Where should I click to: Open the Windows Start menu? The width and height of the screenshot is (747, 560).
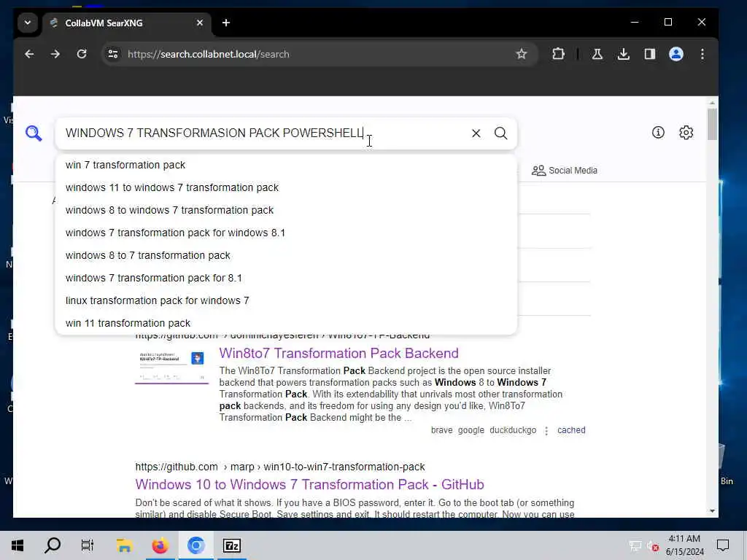(x=18, y=545)
